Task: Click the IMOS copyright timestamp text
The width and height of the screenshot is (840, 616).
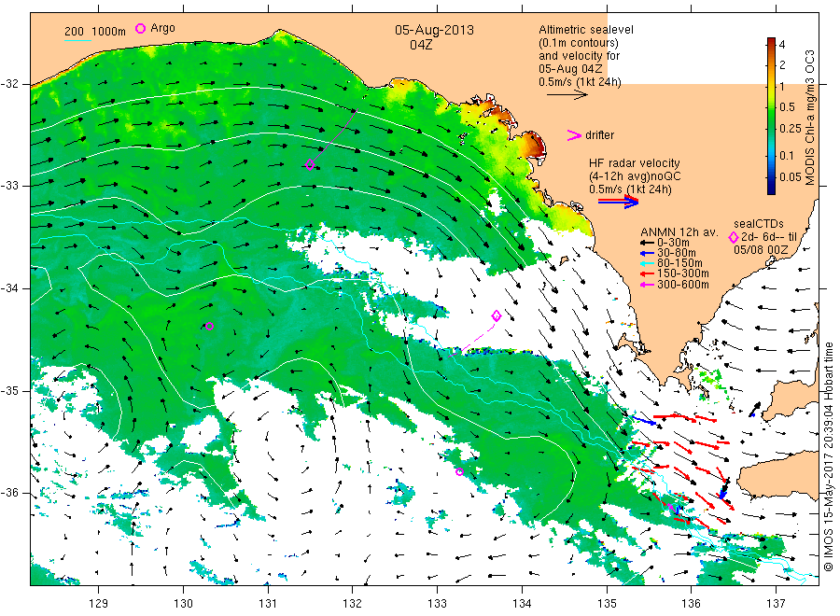Action: click(828, 457)
